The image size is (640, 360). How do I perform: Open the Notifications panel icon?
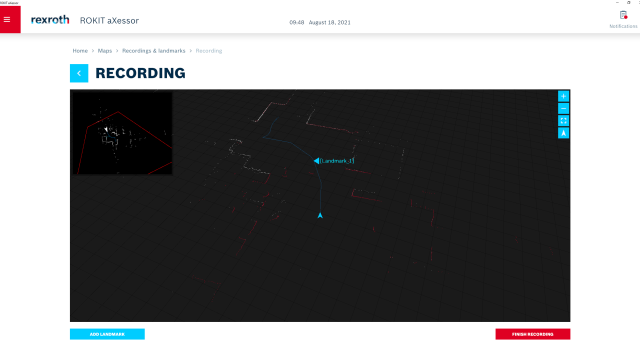pyautogui.click(x=623, y=16)
